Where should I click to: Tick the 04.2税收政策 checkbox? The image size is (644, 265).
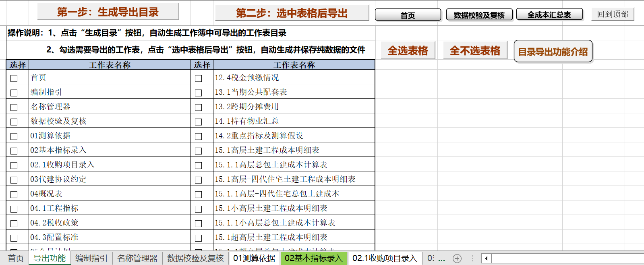coord(14,223)
